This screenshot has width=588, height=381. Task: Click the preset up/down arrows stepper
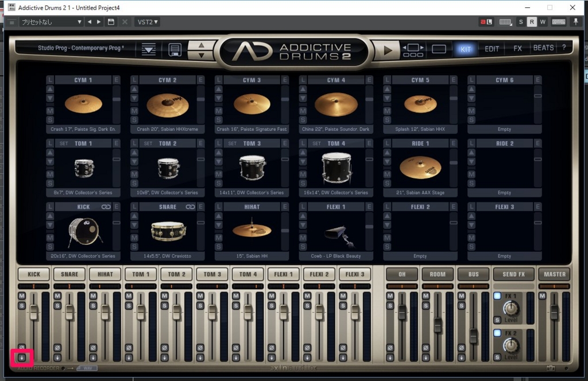201,50
